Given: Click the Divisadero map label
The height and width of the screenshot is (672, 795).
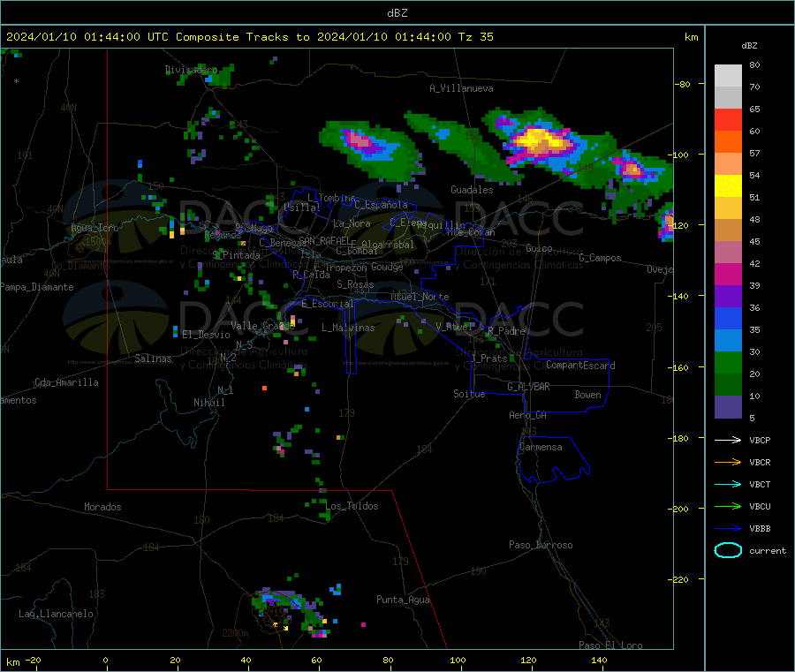Looking at the screenshot, I should point(191,70).
